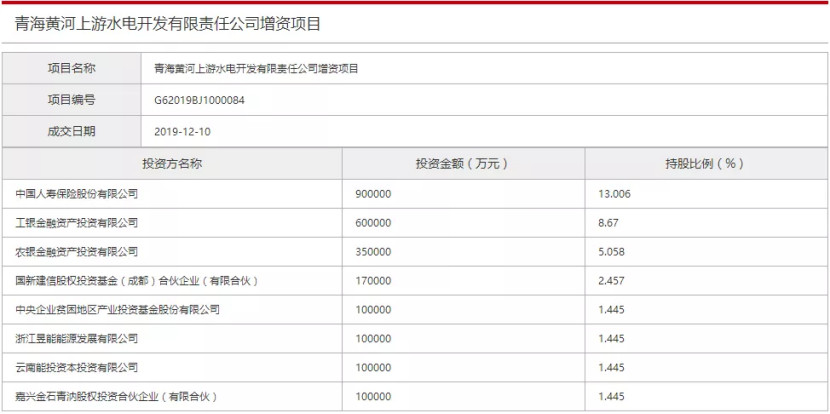Select the 成交日期 label cell
Viewport: 830px width, 414px height.
point(71,131)
